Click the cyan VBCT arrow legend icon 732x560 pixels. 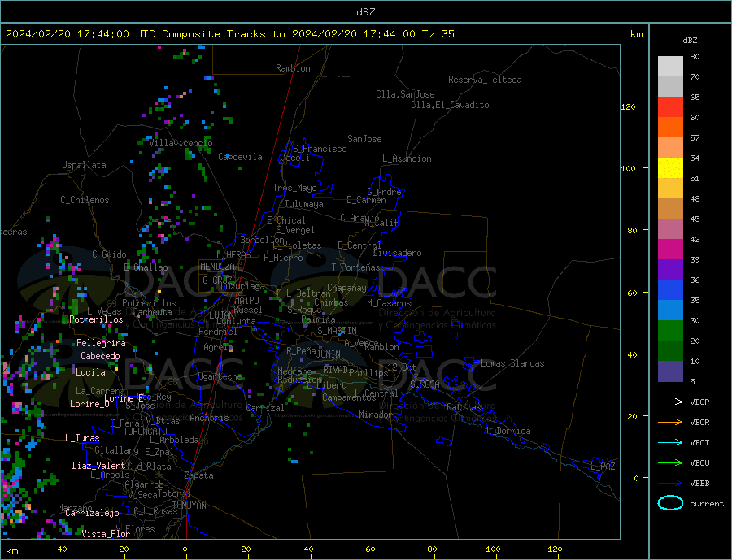click(670, 442)
